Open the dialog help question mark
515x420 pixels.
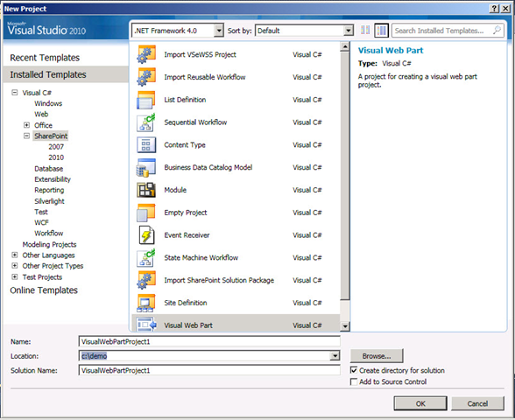[x=494, y=9]
